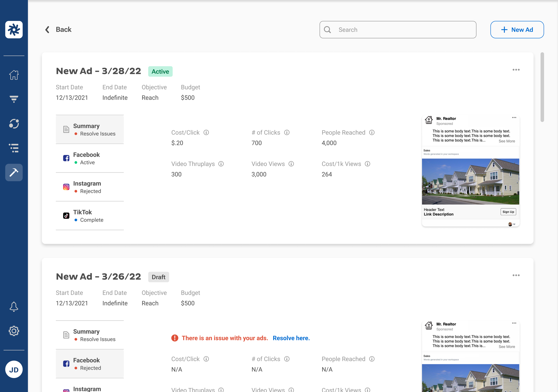The height and width of the screenshot is (392, 558).
Task: Select the hammer build tool in sidebar
Action: (14, 172)
